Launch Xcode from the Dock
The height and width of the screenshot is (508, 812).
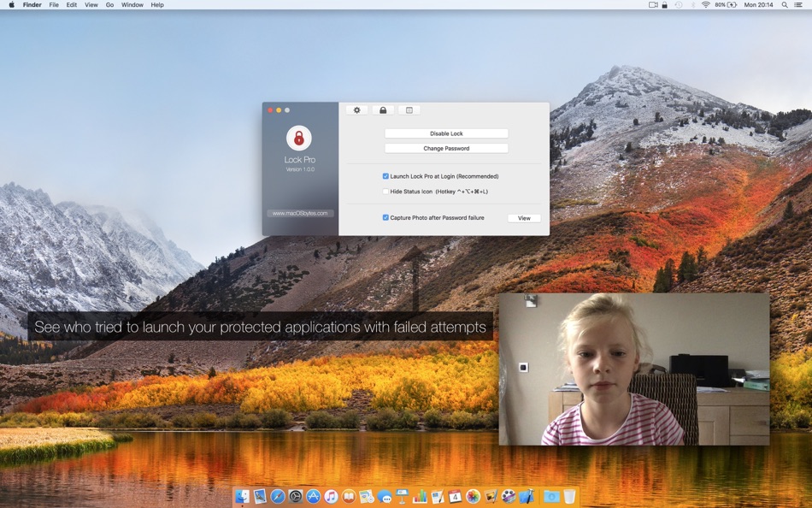click(x=527, y=496)
